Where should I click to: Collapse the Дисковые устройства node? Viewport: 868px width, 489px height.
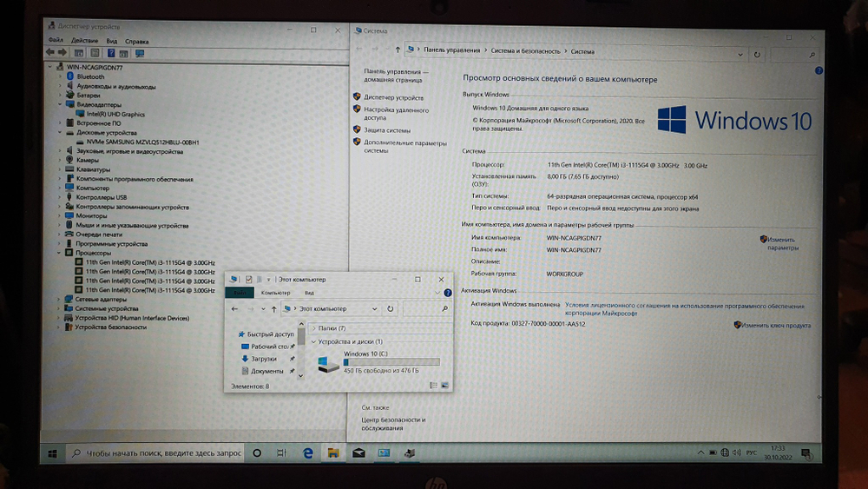coord(60,132)
